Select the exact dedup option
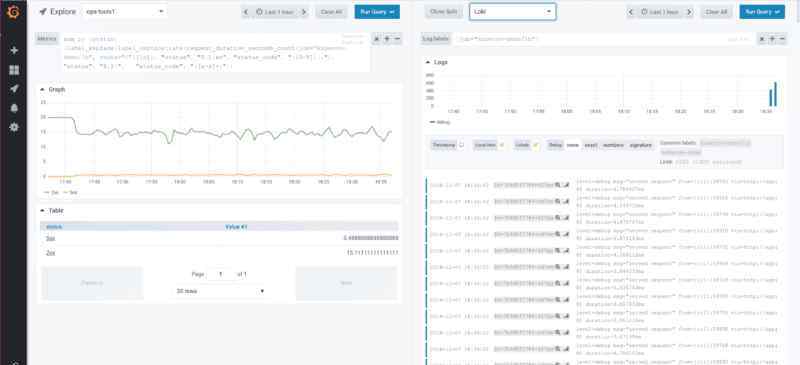Image resolution: width=800 pixels, height=365 pixels. [590, 145]
